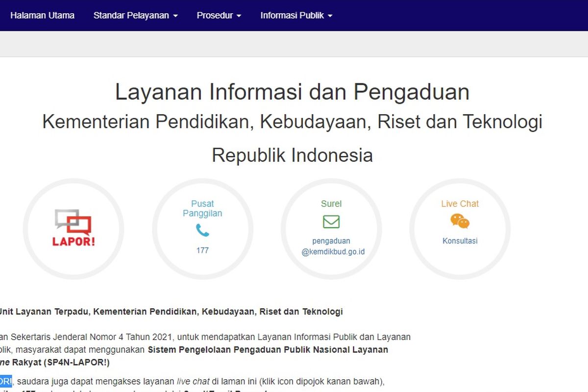Image resolution: width=588 pixels, height=392 pixels.
Task: Click Prosedur in the top navigation
Action: tap(216, 15)
